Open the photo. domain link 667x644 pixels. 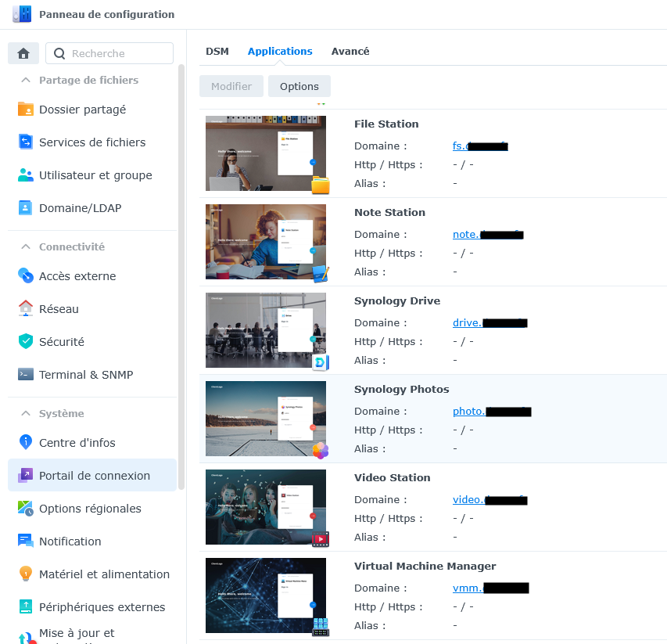(492, 412)
